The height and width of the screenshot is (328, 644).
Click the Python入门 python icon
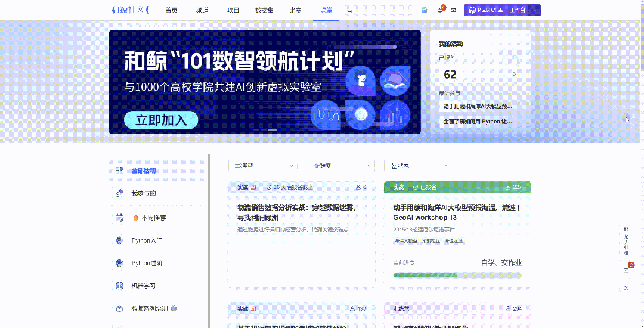119,240
